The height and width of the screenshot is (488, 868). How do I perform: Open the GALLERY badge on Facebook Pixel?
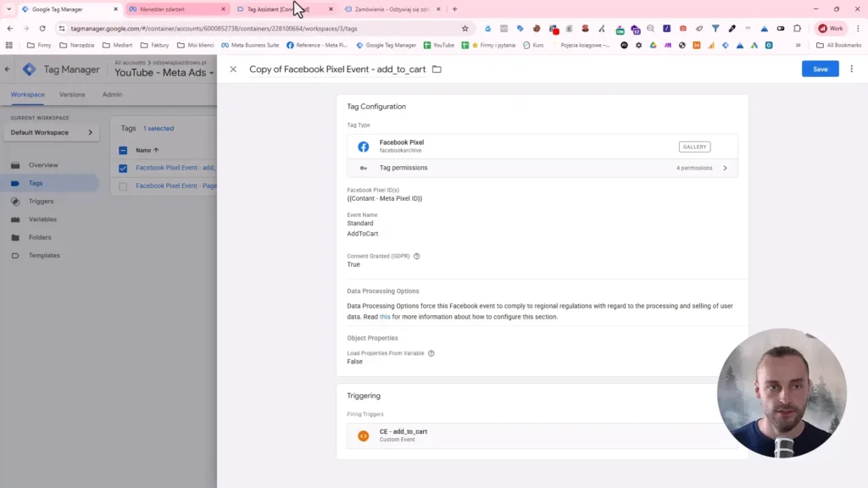tap(694, 147)
